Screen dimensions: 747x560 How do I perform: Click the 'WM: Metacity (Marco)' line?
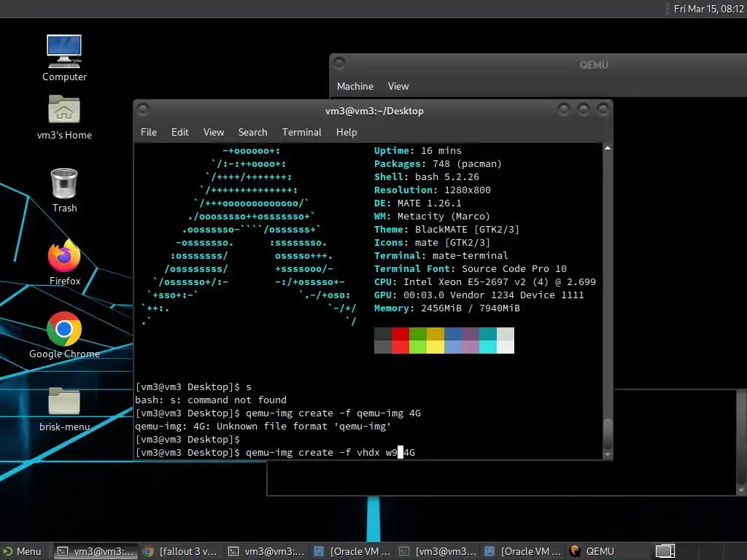click(x=432, y=216)
